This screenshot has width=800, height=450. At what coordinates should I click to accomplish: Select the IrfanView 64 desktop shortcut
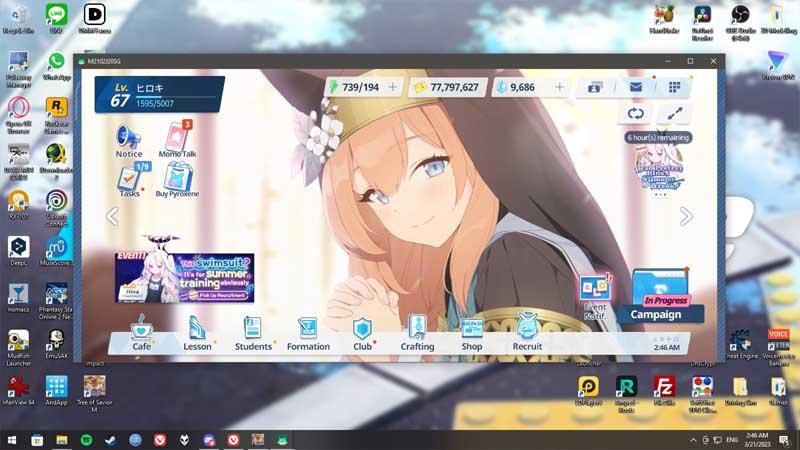[x=18, y=391]
